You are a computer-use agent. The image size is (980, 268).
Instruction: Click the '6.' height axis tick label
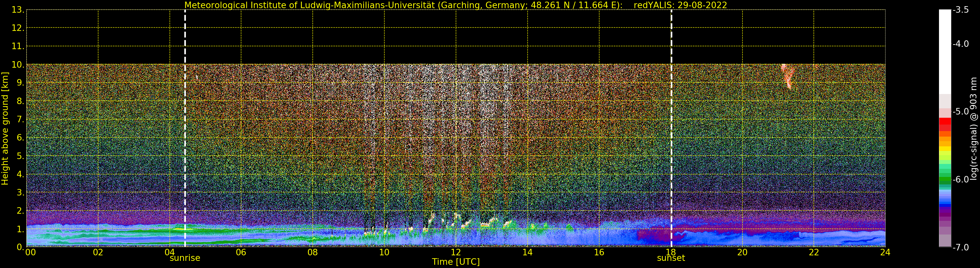click(20, 138)
